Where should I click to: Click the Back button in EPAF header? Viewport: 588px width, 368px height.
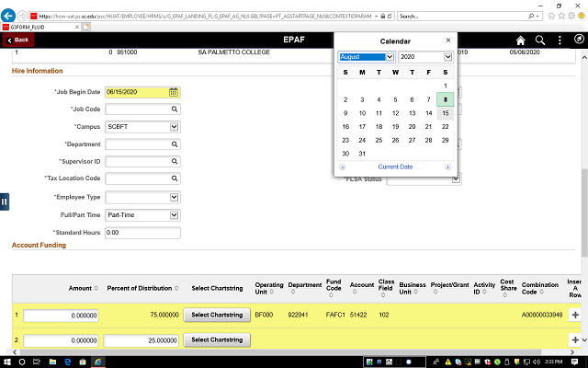[x=18, y=40]
